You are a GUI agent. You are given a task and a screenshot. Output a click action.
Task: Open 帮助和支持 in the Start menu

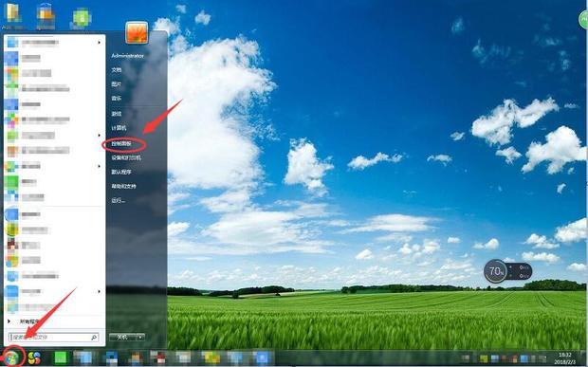click(x=123, y=186)
